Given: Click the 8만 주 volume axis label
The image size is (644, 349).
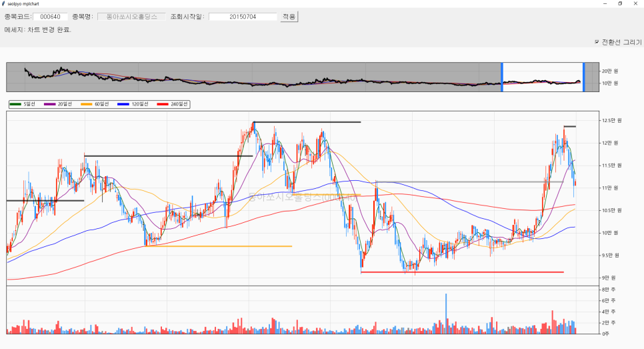Looking at the screenshot, I should [x=609, y=290].
